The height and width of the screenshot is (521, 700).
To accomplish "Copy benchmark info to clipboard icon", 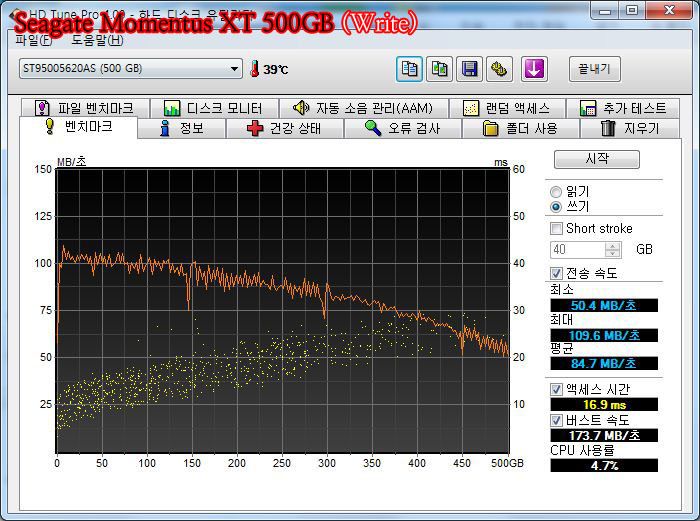I will 409,69.
